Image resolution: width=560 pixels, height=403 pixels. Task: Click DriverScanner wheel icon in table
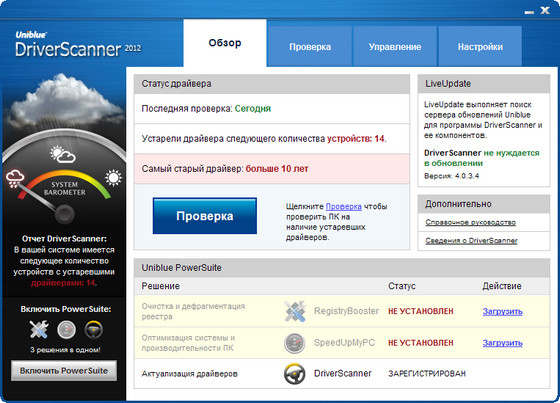(295, 374)
